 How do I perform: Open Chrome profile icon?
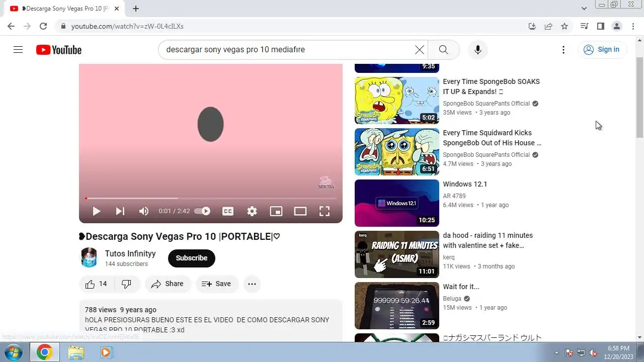[x=616, y=26]
